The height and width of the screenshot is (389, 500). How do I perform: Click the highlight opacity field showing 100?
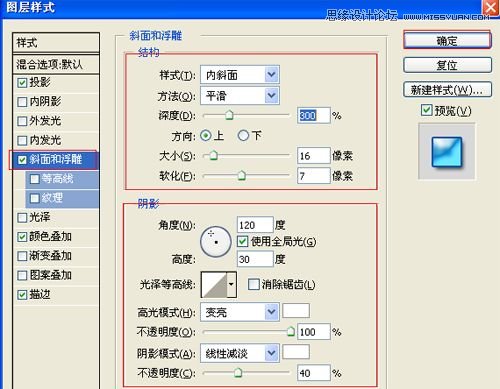[313, 332]
